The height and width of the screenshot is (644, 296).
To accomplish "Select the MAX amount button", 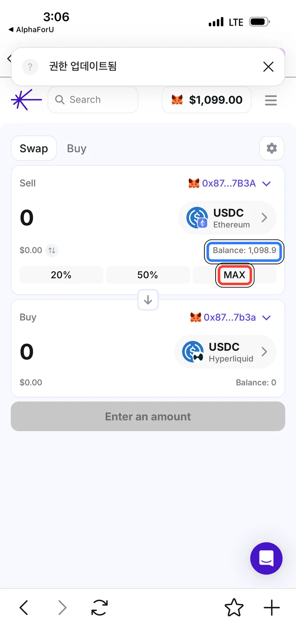I will 235,275.
